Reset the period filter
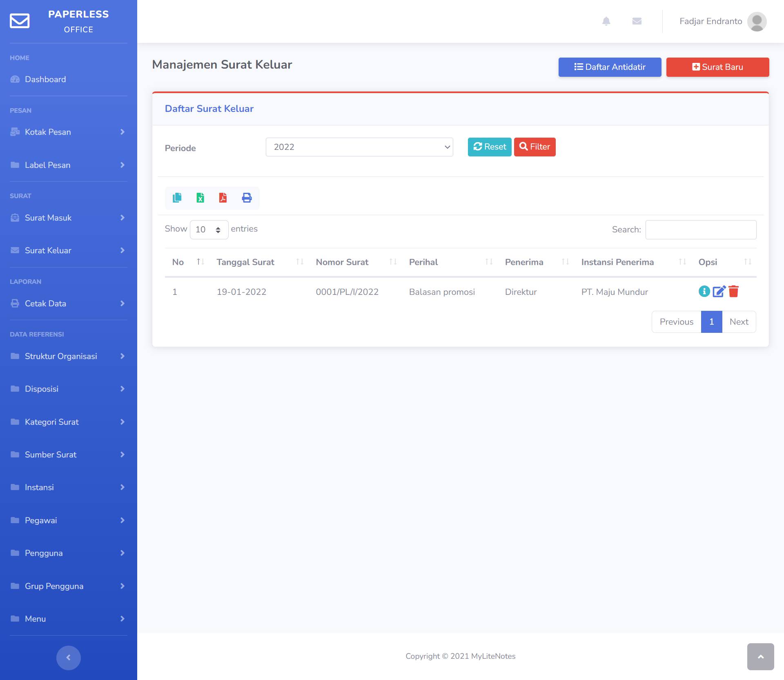The width and height of the screenshot is (784, 680). [x=490, y=147]
